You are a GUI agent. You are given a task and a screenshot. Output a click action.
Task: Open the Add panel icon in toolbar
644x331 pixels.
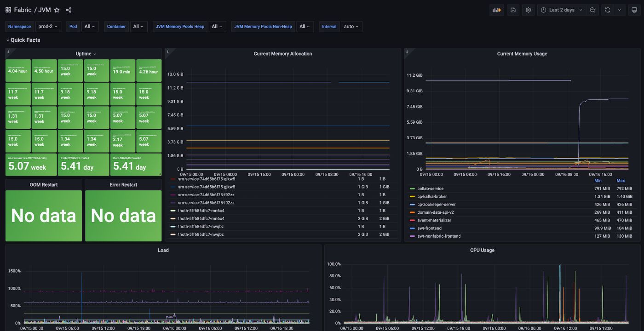[x=496, y=10]
